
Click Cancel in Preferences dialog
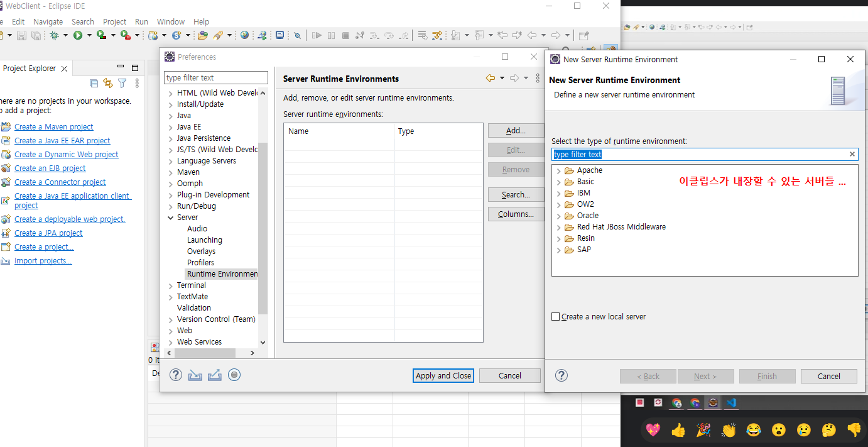tap(510, 375)
